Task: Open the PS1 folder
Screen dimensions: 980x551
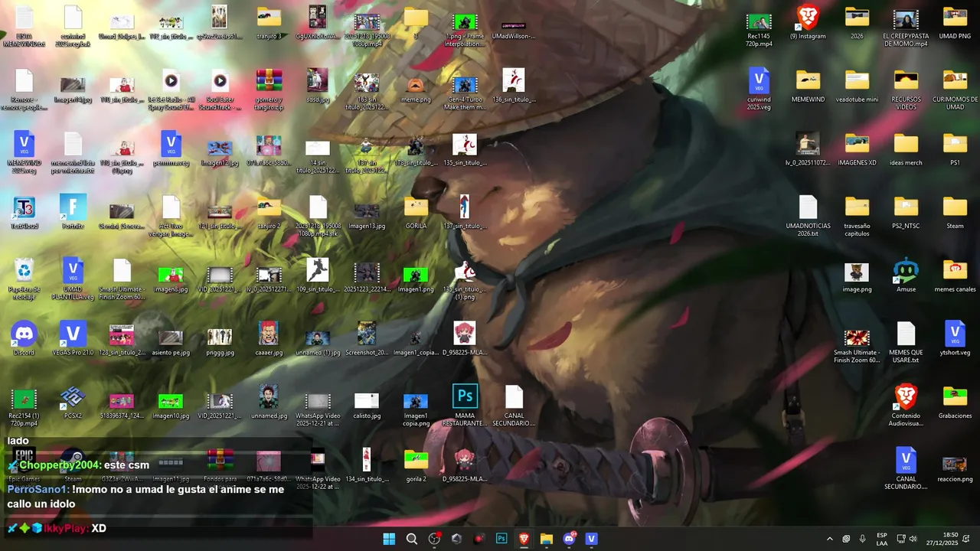Action: 955,149
